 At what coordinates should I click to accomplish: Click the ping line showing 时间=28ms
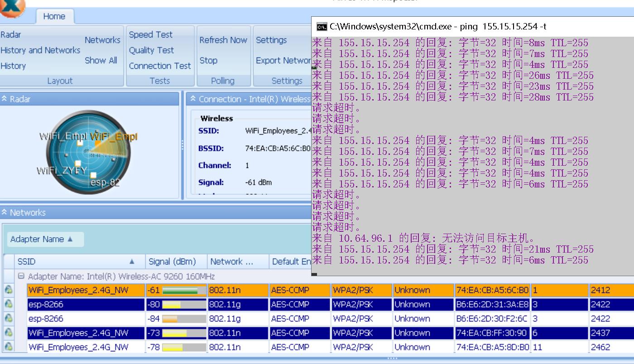[453, 97]
